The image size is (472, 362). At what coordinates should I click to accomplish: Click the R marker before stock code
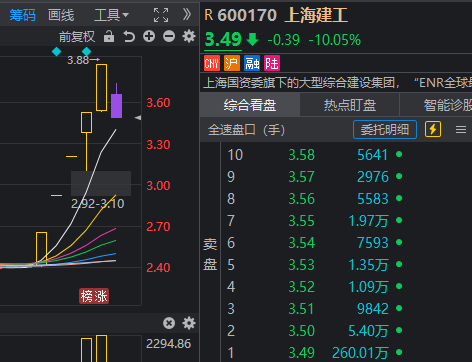pyautogui.click(x=209, y=15)
